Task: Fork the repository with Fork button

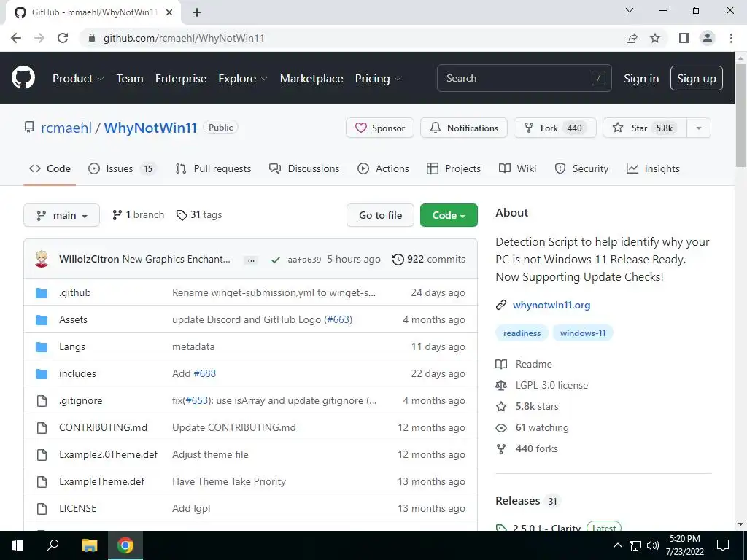Action: coord(554,128)
